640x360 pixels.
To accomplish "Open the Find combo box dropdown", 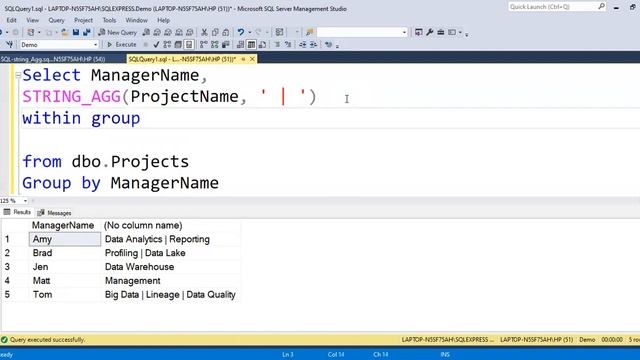I will pos(404,32).
